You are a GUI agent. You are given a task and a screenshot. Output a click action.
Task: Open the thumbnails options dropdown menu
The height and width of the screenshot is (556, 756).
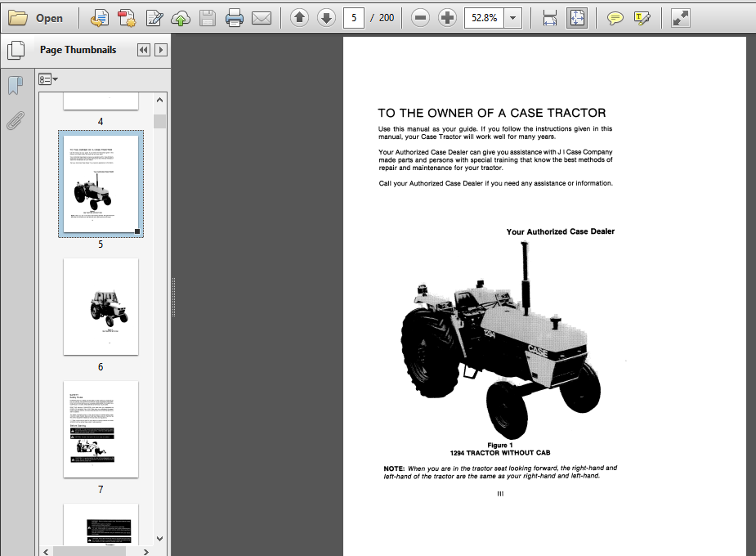pyautogui.click(x=47, y=79)
